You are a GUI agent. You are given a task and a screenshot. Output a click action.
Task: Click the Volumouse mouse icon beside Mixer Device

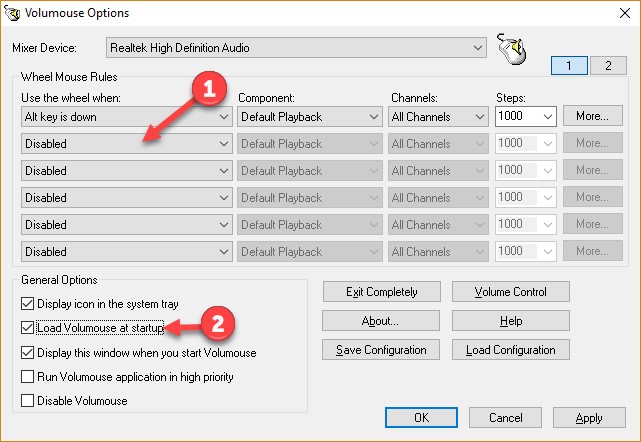[x=512, y=48]
